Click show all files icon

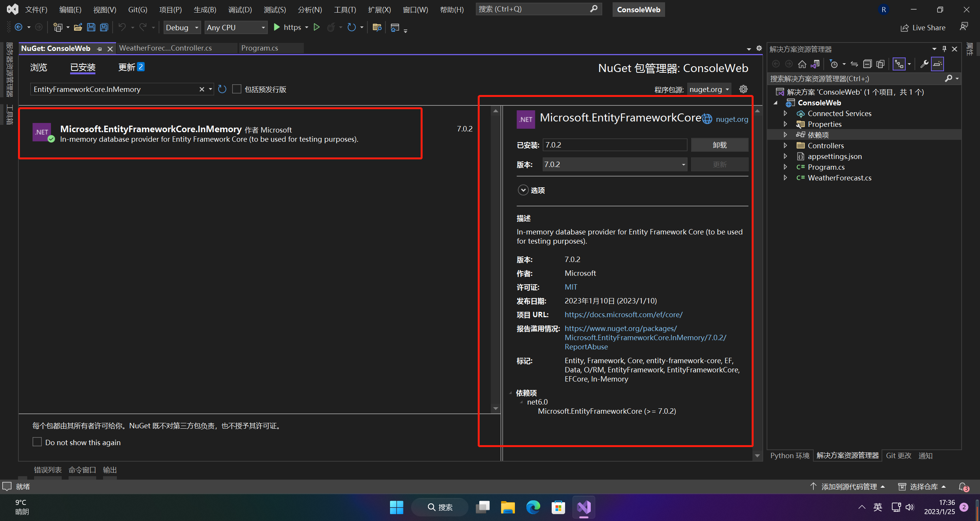(880, 64)
